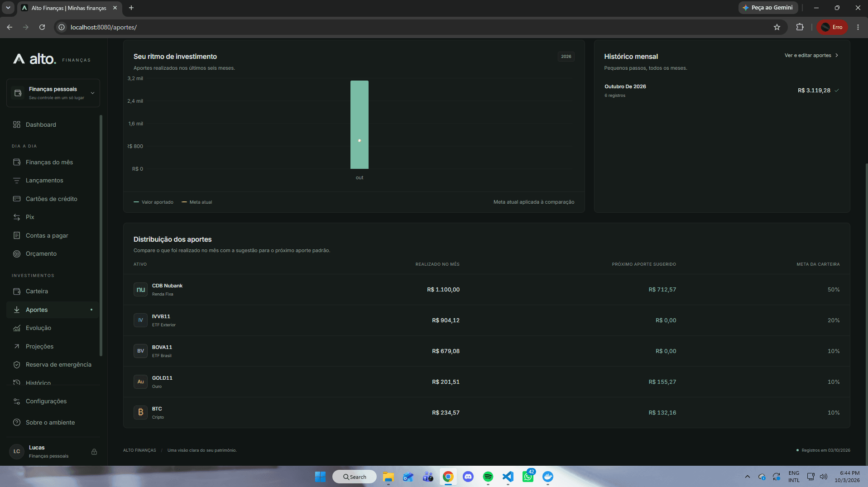Select the CDB Nubank asset row

[x=486, y=290]
